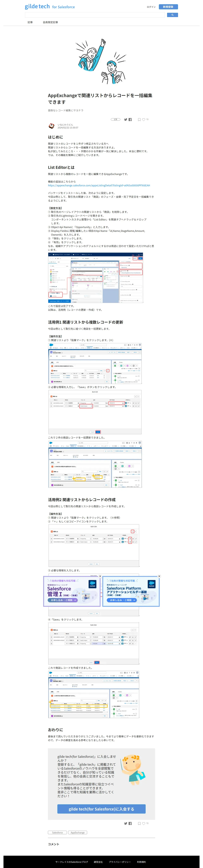Open the 記事 tab
The image size is (203, 868).
(30, 22)
